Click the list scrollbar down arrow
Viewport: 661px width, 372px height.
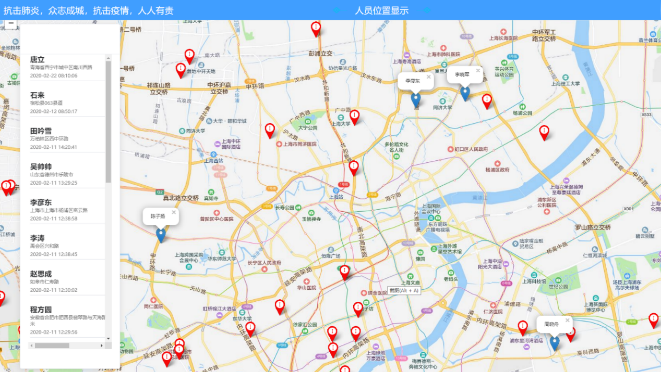[108, 338]
